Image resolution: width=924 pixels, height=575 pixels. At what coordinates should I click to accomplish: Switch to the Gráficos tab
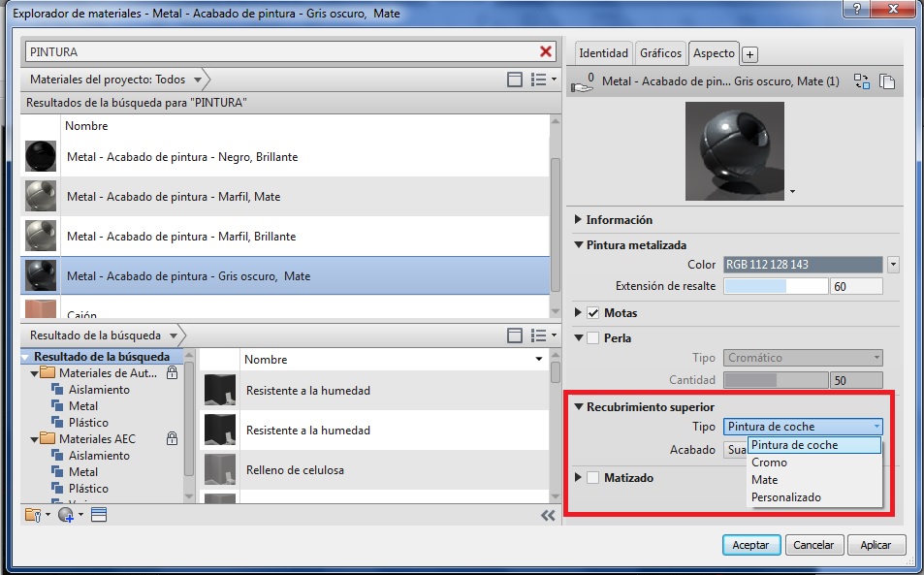point(660,53)
